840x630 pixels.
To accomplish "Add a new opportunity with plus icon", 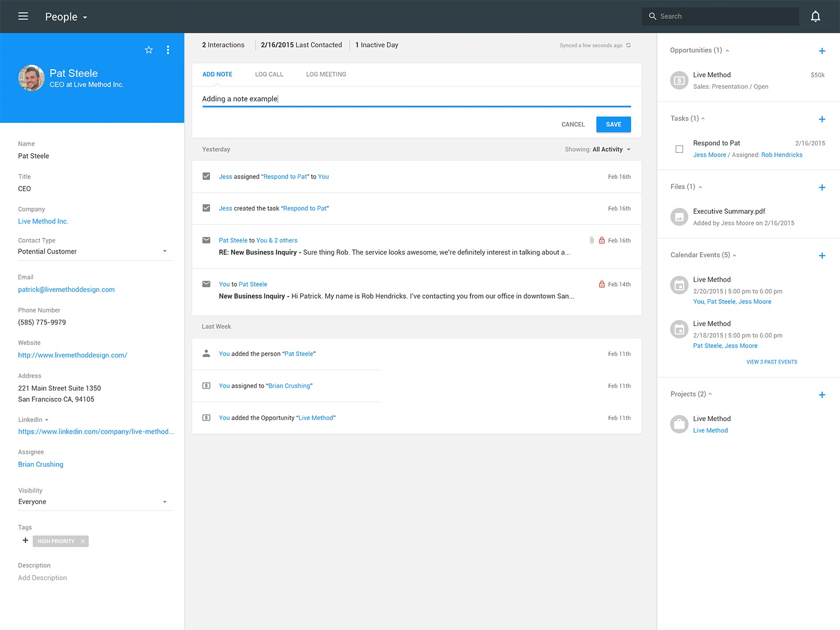I will (822, 51).
